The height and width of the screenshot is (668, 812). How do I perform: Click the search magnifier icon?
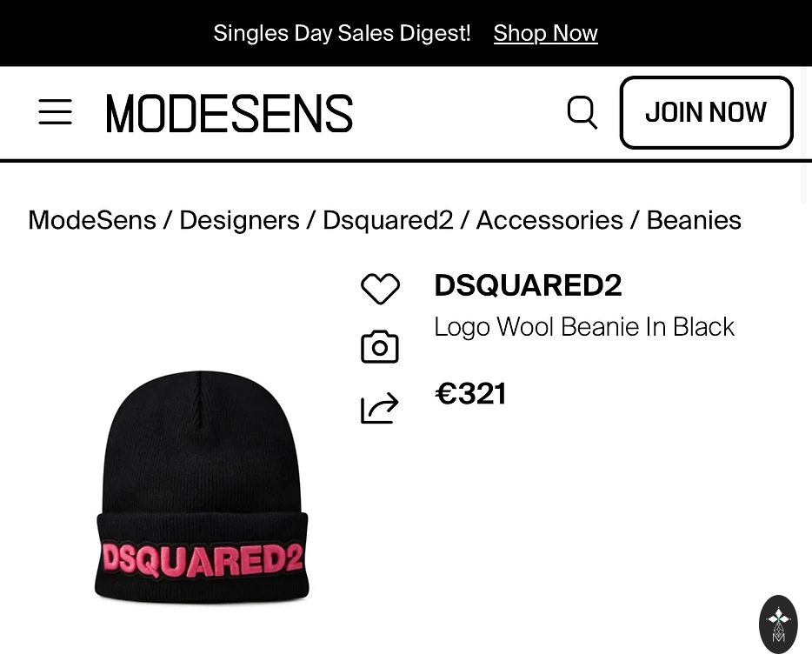coord(582,112)
